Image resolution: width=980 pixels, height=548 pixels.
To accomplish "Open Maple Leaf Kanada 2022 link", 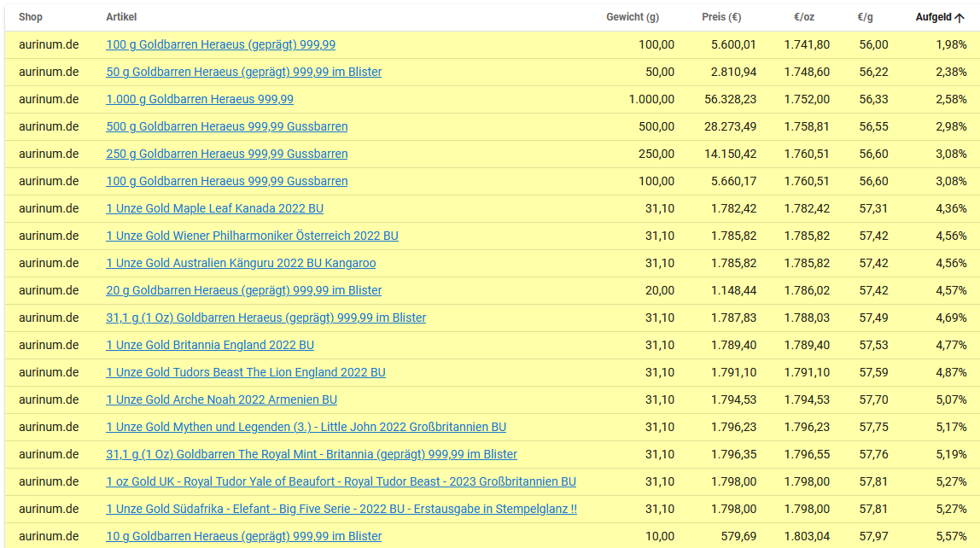I will (214, 209).
